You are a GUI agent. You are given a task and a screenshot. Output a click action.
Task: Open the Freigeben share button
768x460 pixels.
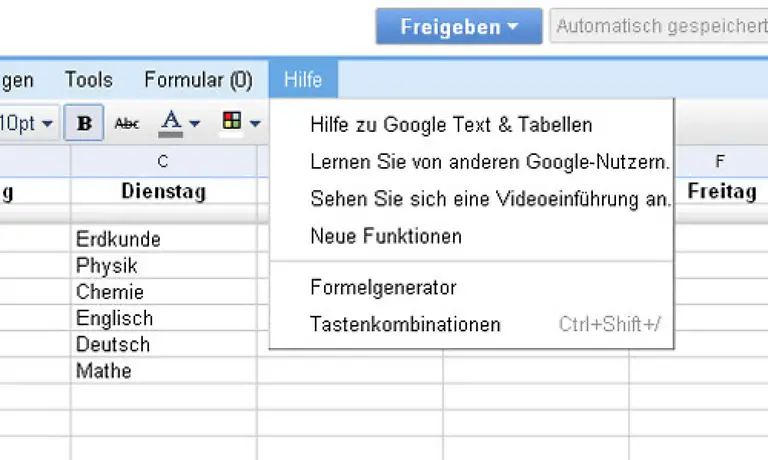tap(459, 26)
